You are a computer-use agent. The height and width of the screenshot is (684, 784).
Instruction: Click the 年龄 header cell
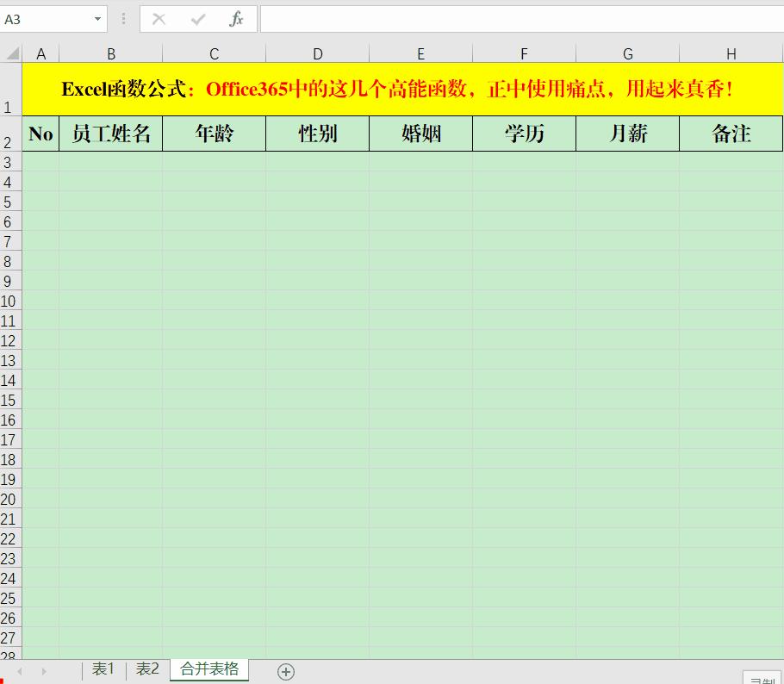(x=214, y=134)
